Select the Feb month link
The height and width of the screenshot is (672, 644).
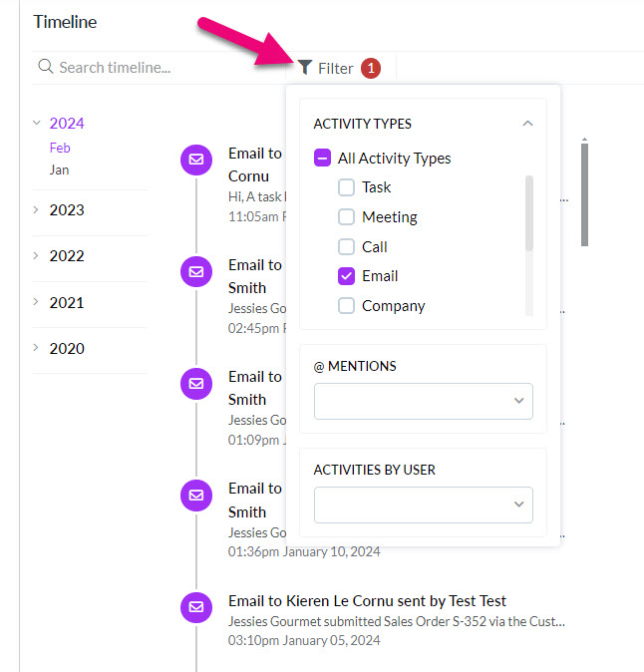pyautogui.click(x=60, y=148)
